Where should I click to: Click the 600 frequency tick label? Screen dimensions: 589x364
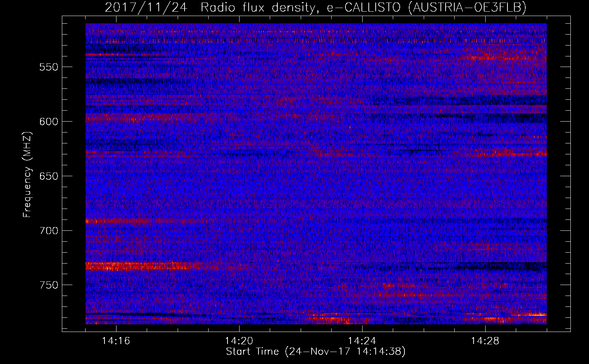(x=49, y=122)
